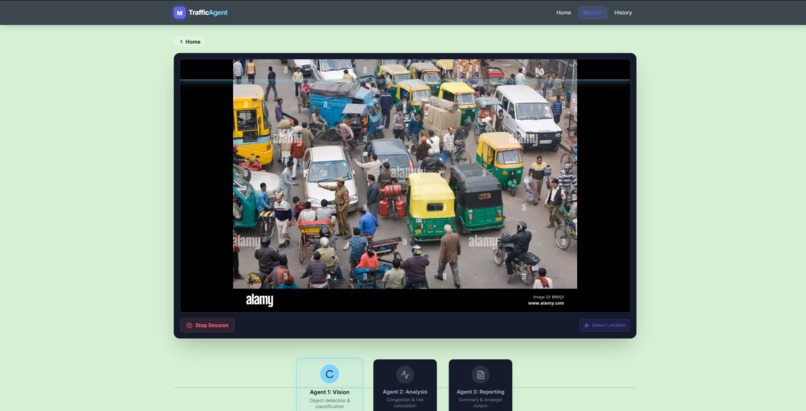806x411 pixels.
Task: Click the stop icon in Stop Session
Action: (x=189, y=325)
